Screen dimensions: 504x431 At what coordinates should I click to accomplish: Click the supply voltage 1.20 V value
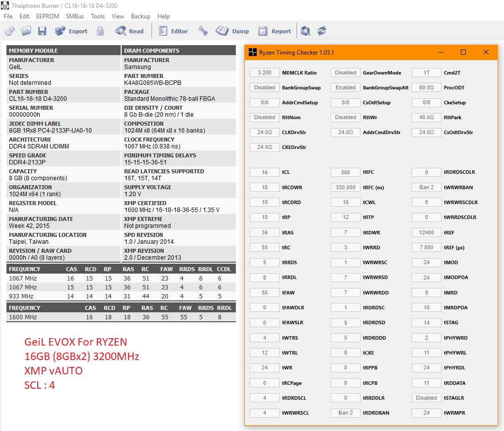pyautogui.click(x=133, y=194)
